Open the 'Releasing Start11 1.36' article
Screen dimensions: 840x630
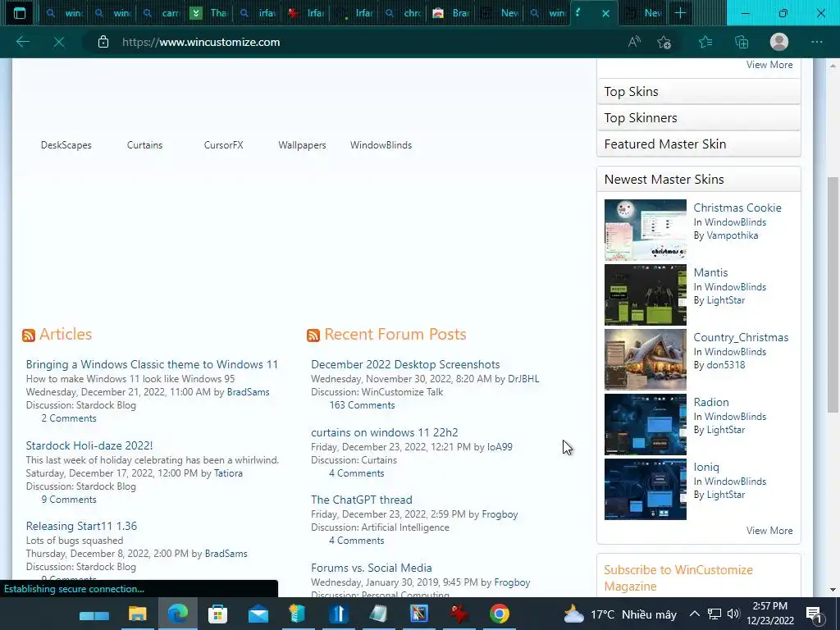coord(81,526)
